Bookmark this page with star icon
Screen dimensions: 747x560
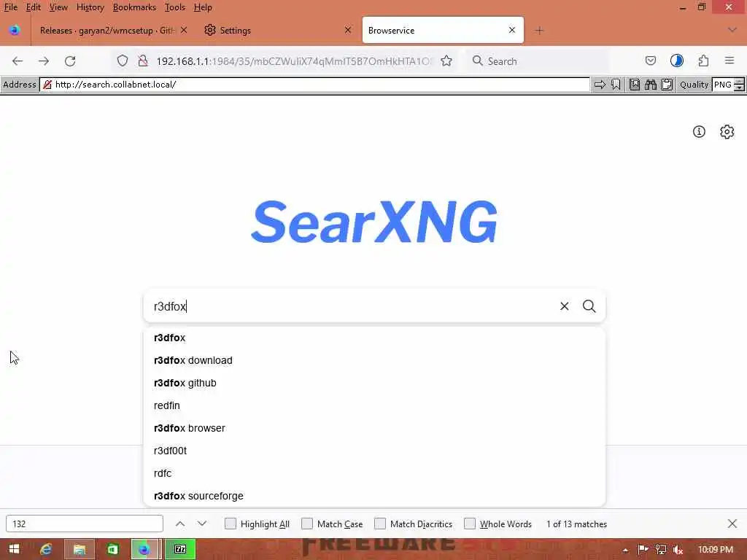446,61
